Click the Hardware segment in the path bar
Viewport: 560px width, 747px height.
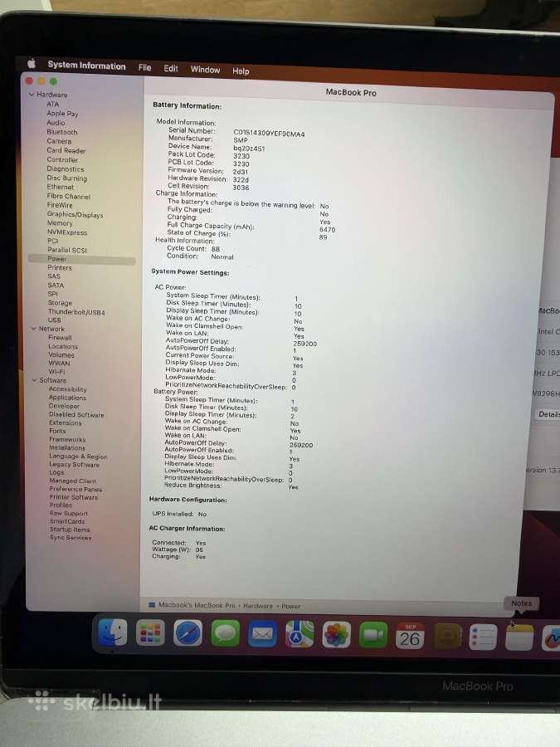point(258,606)
